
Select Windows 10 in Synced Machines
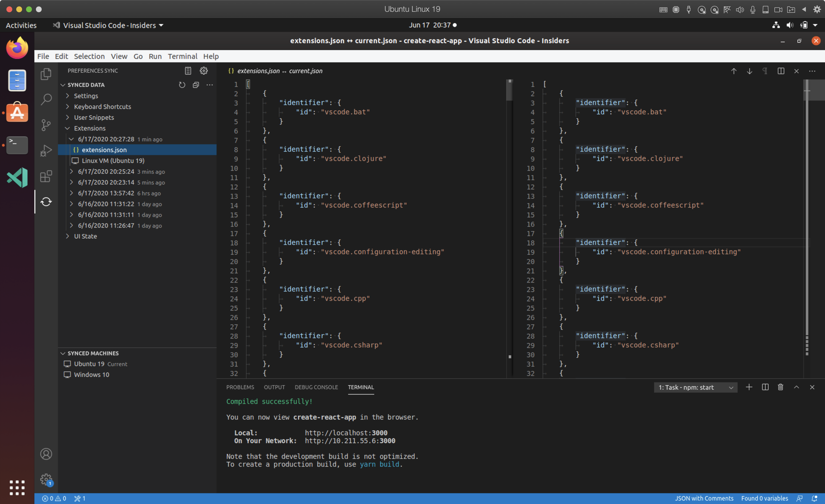tap(91, 374)
